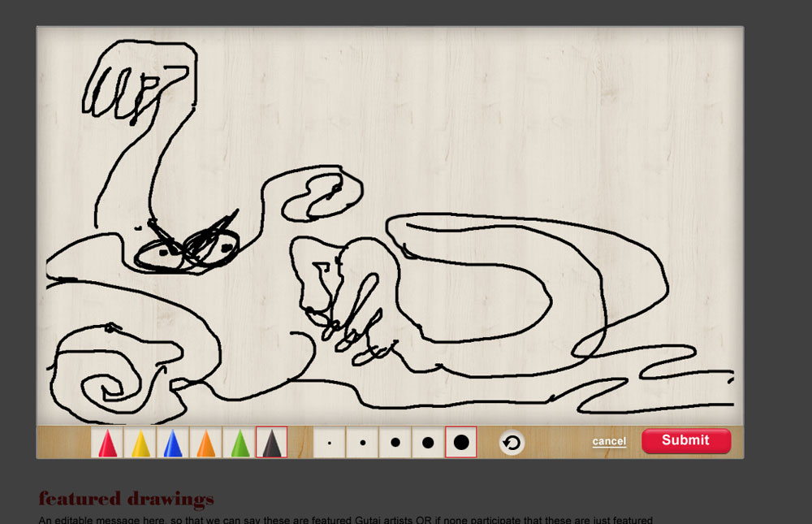Switch to the green crayon
The height and width of the screenshot is (524, 812).
pyautogui.click(x=239, y=443)
